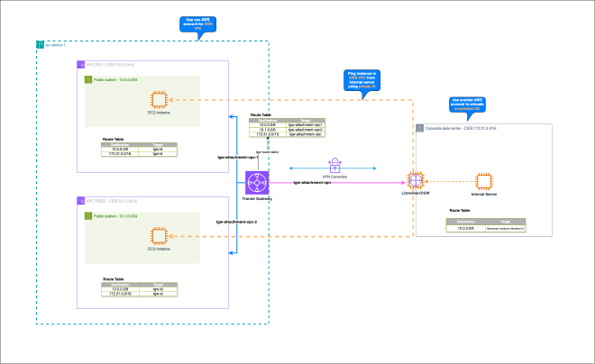The width and height of the screenshot is (595, 364).
Task: Select the Transit Gateway icon
Action: point(257,183)
